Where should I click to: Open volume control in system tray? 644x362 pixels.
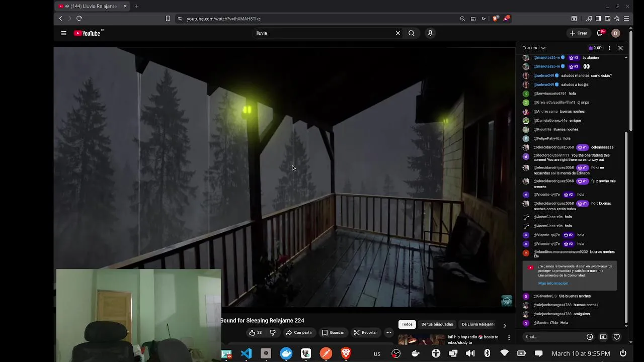point(470,353)
